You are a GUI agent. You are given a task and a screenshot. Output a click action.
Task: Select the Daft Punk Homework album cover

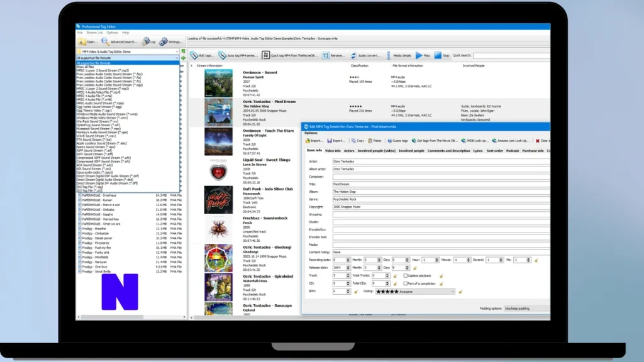[218, 200]
